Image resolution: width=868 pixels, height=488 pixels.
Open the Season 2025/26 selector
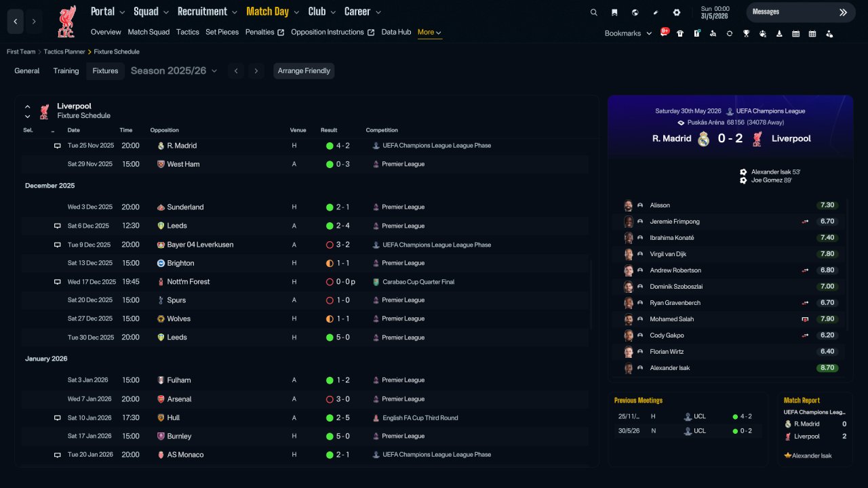174,71
